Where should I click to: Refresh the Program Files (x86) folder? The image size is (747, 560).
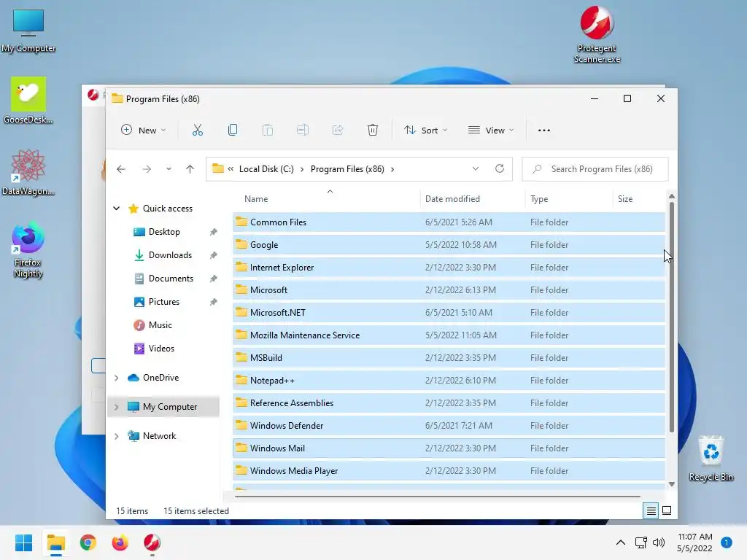[500, 168]
